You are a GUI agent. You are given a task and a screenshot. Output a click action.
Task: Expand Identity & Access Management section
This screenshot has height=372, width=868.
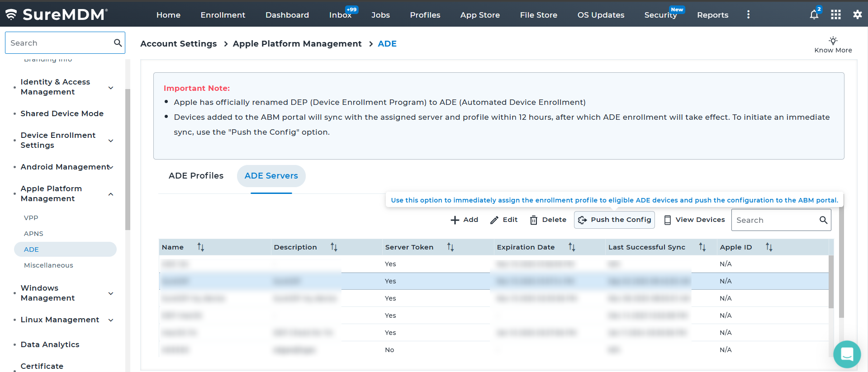pyautogui.click(x=111, y=87)
